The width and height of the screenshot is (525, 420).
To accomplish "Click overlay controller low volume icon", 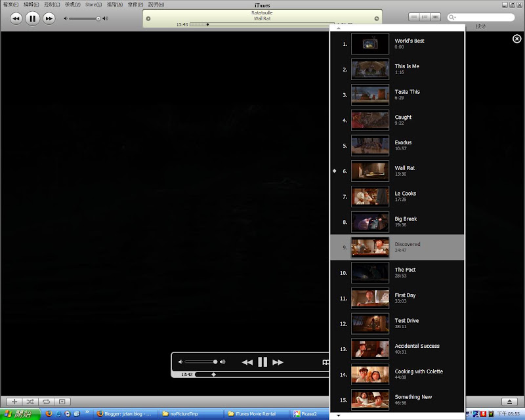I will 180,362.
